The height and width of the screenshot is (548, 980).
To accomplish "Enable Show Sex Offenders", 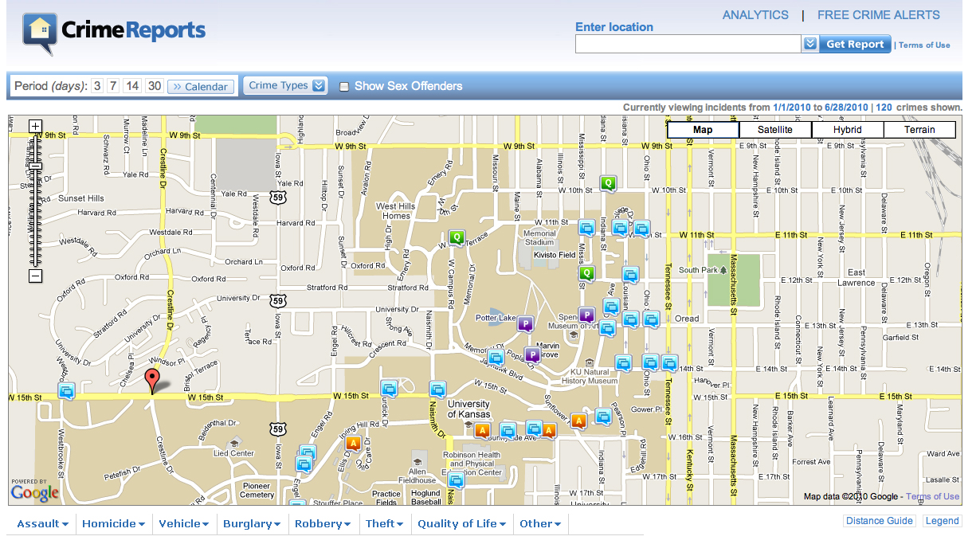I will (x=344, y=86).
